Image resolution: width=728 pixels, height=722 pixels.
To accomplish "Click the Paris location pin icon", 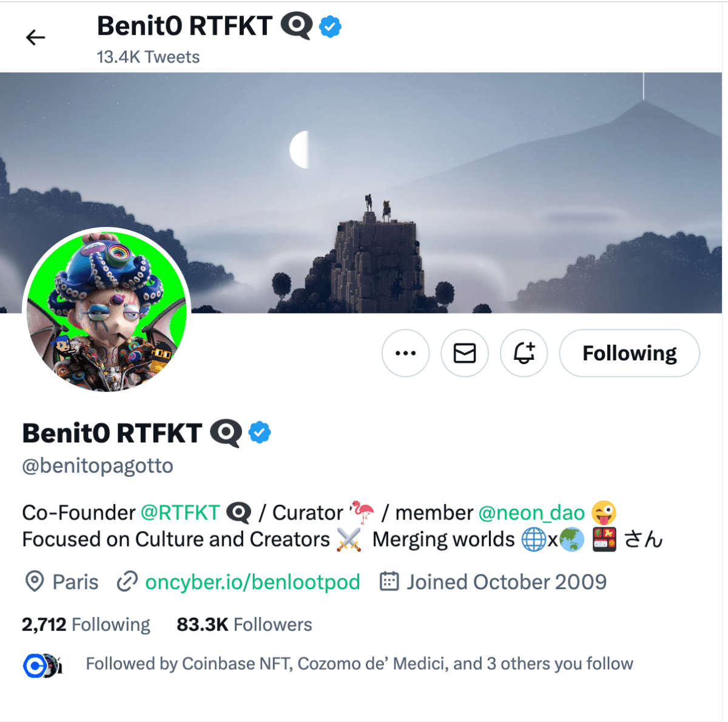I will click(x=35, y=582).
